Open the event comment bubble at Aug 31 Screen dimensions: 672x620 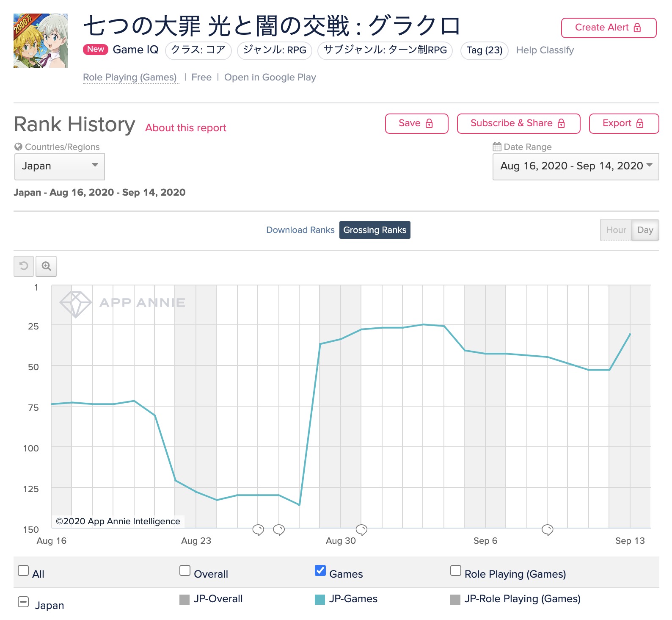(x=361, y=530)
